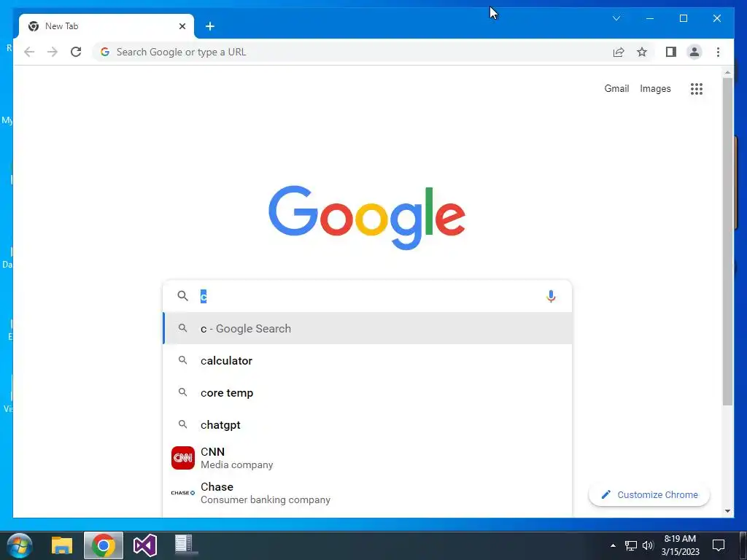Close the New Tab tab
Screen dimensions: 747x560
(182, 26)
